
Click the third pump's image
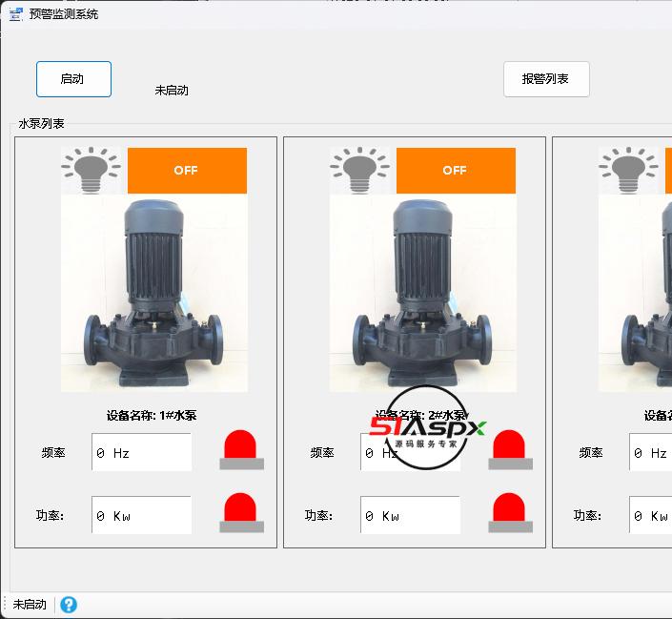[635, 293]
